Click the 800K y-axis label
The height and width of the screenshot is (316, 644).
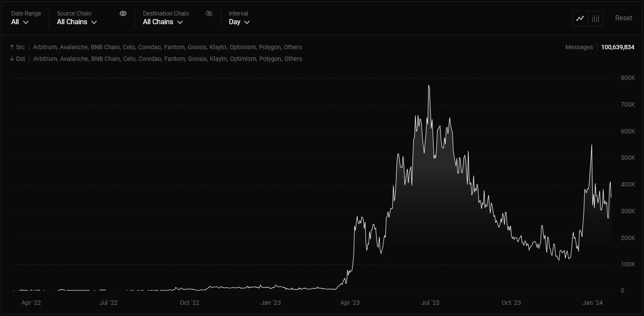point(628,78)
